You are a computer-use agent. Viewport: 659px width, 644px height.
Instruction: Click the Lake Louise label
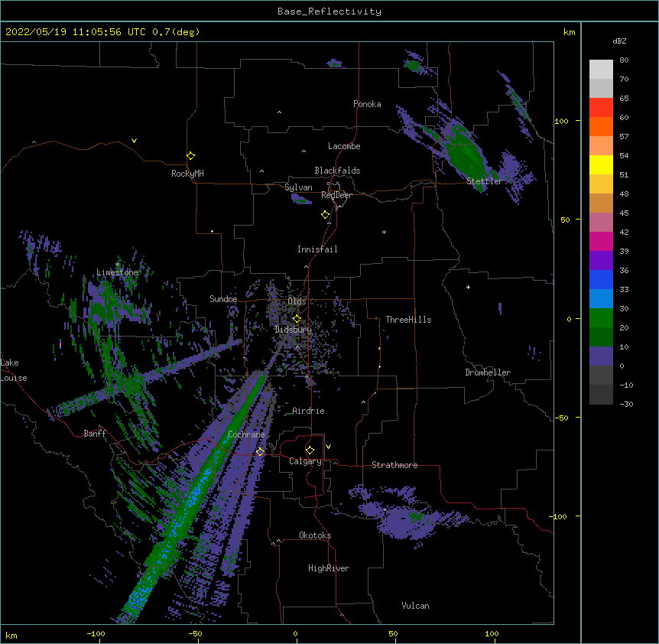pyautogui.click(x=14, y=370)
